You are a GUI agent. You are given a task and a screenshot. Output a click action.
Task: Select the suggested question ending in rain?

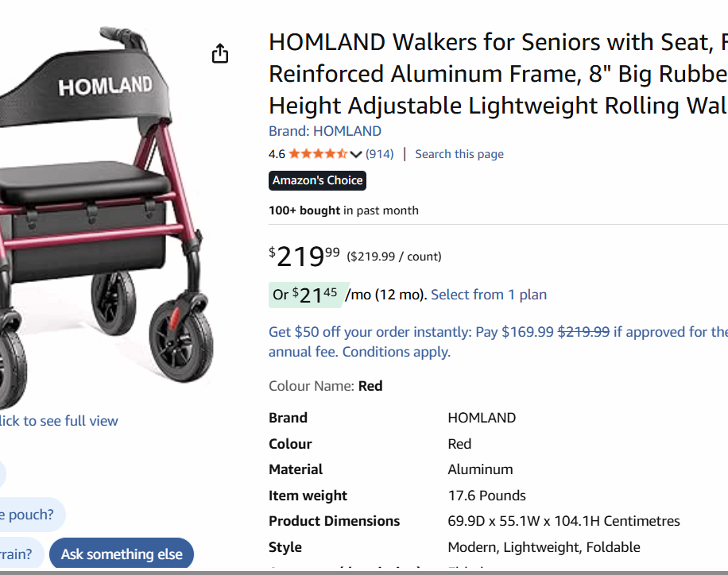[17, 554]
